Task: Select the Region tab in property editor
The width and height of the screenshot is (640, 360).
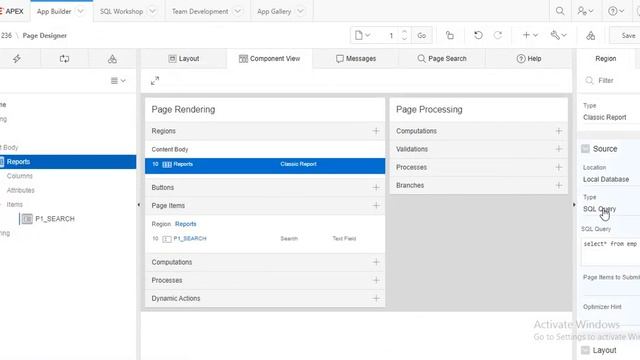Action: pyautogui.click(x=606, y=59)
